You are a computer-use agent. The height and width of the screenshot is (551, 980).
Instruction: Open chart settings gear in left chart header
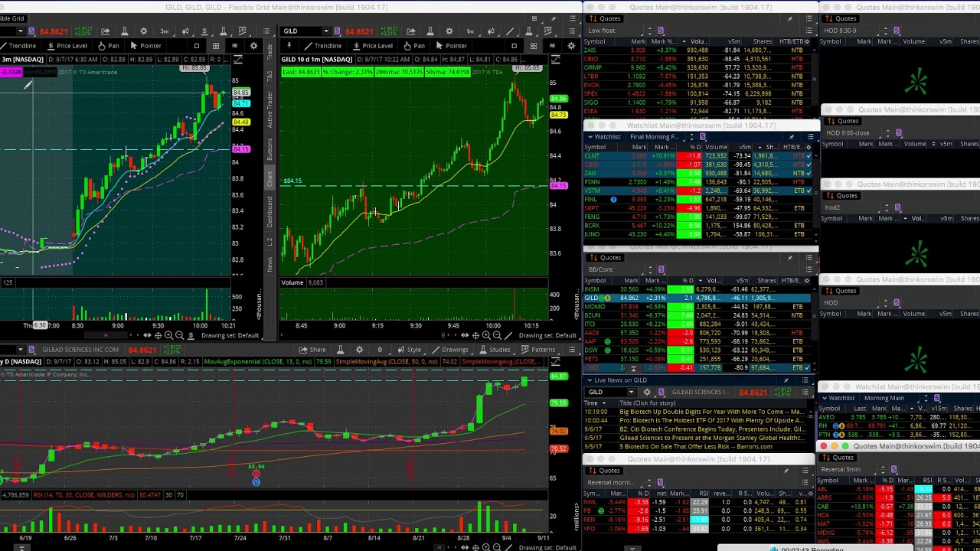point(143,31)
